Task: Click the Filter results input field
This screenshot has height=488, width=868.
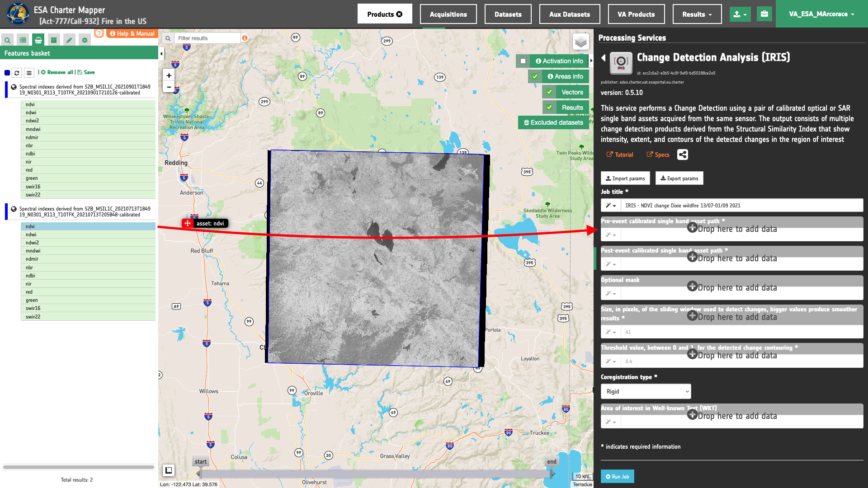Action: coord(208,38)
